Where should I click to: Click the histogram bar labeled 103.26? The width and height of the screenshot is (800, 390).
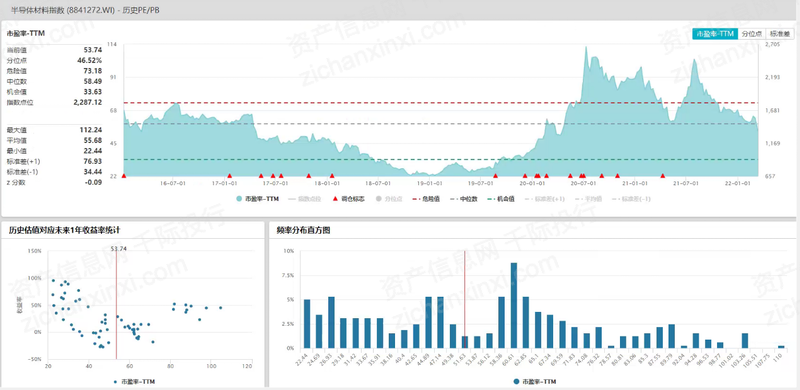coord(745,340)
